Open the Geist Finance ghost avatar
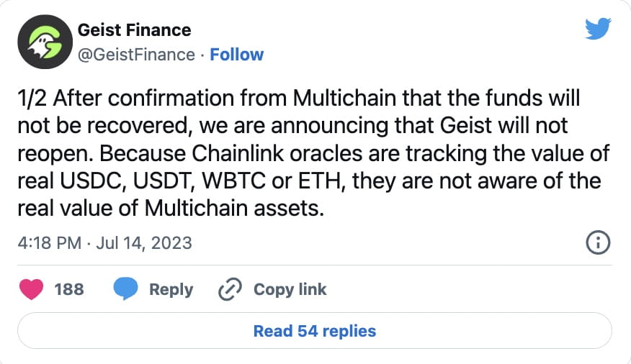The image size is (631, 364). 41,42
